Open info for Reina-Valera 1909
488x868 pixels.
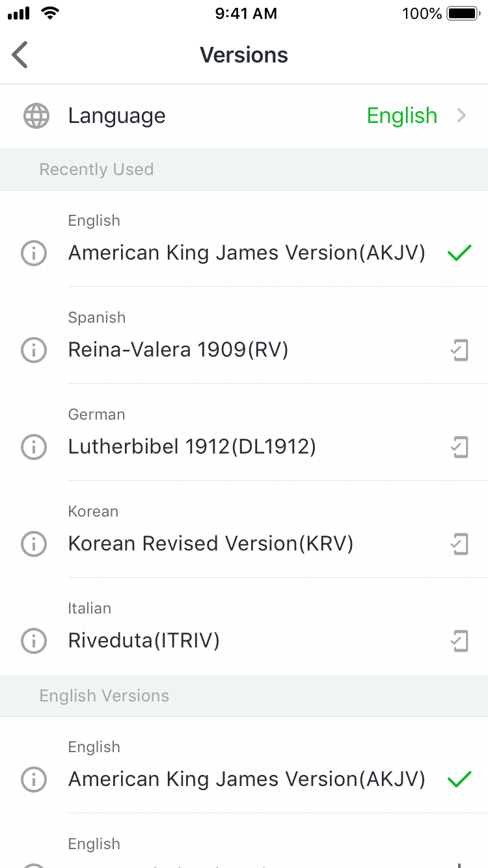(x=34, y=350)
